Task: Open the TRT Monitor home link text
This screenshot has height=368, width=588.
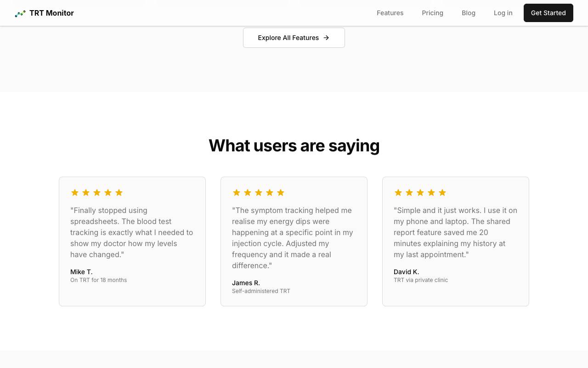Action: point(51,13)
